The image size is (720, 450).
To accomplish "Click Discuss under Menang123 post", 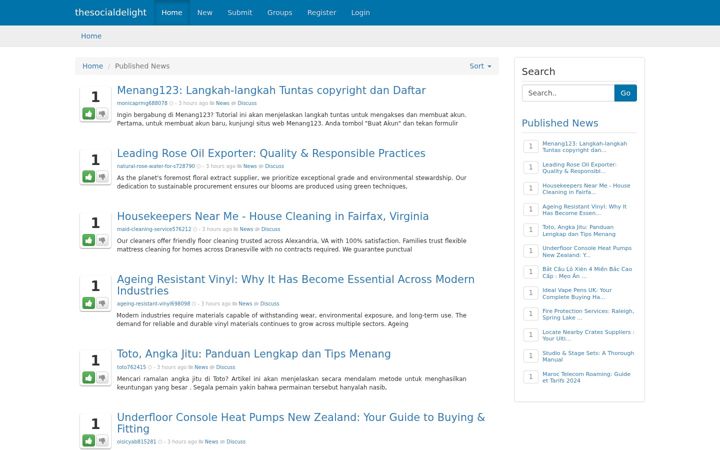I will click(x=247, y=103).
